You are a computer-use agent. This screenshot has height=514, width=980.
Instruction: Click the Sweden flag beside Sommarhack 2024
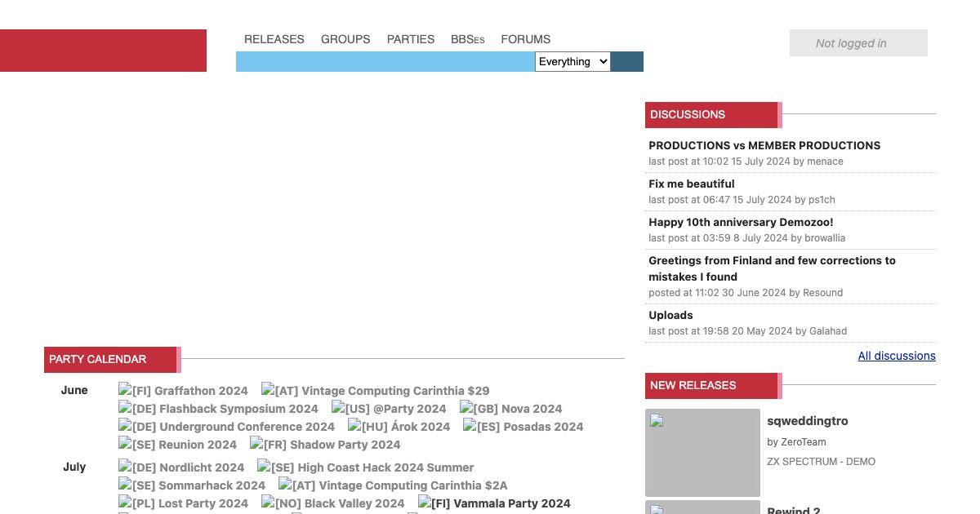(126, 485)
